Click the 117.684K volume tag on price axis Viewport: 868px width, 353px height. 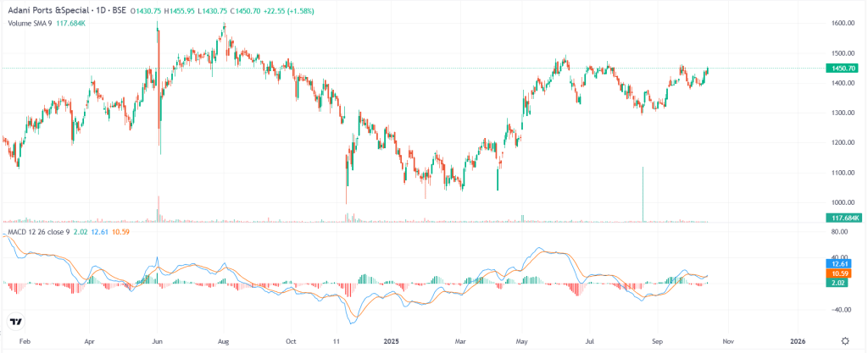point(842,218)
